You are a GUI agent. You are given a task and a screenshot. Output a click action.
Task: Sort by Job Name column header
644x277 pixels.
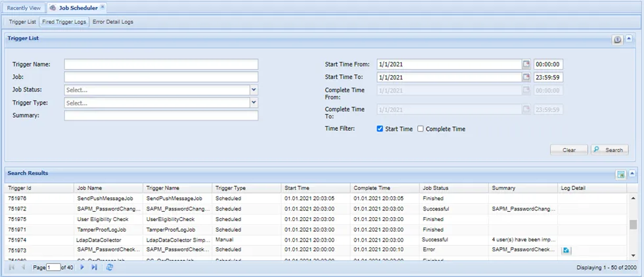pyautogui.click(x=108, y=188)
